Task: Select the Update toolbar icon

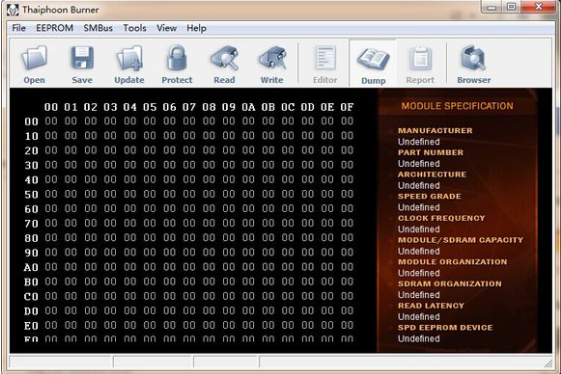Action: 129,58
